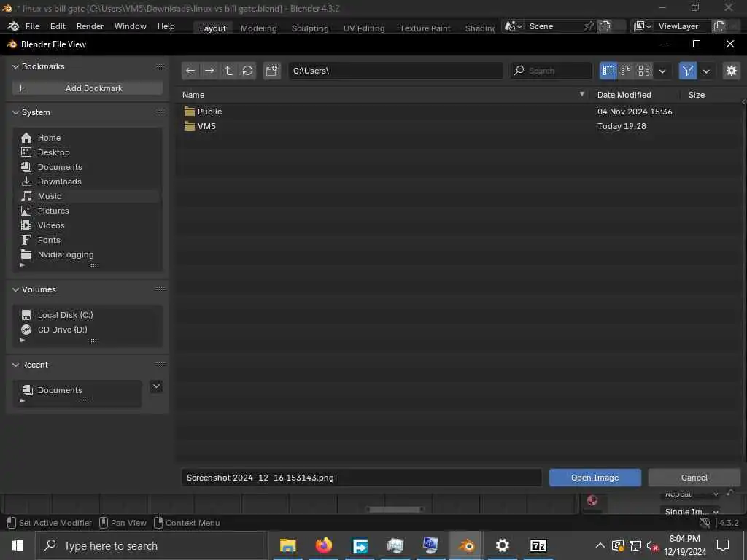Viewport: 747px width, 560px height.
Task: Collapse the System panel
Action: (31, 112)
